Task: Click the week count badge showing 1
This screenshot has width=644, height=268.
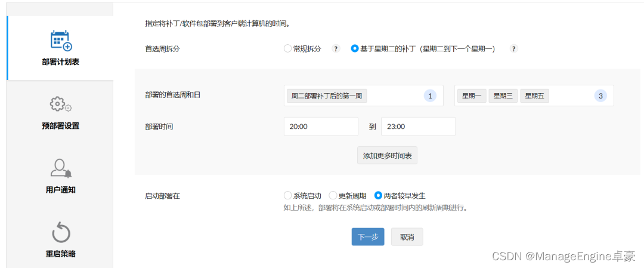Action: point(430,96)
